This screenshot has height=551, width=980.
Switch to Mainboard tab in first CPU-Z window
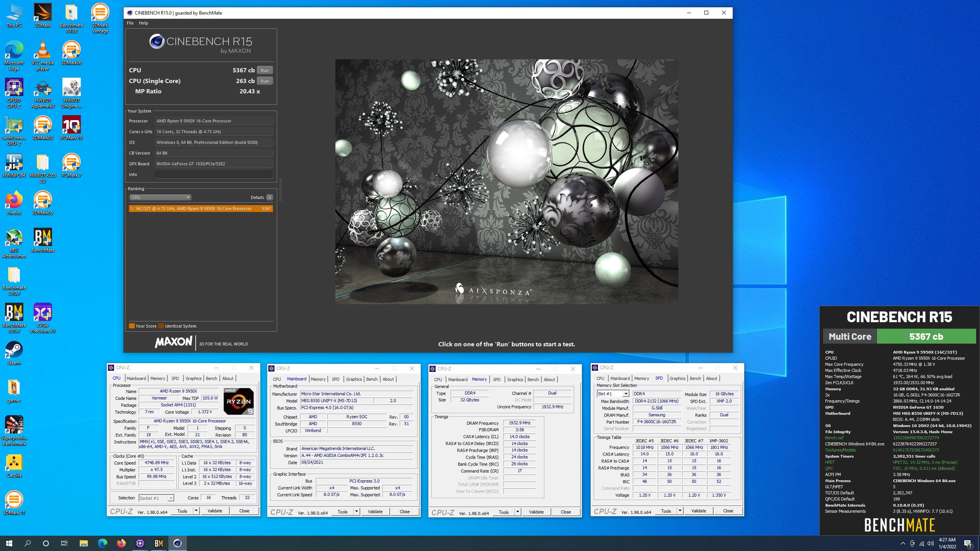136,378
